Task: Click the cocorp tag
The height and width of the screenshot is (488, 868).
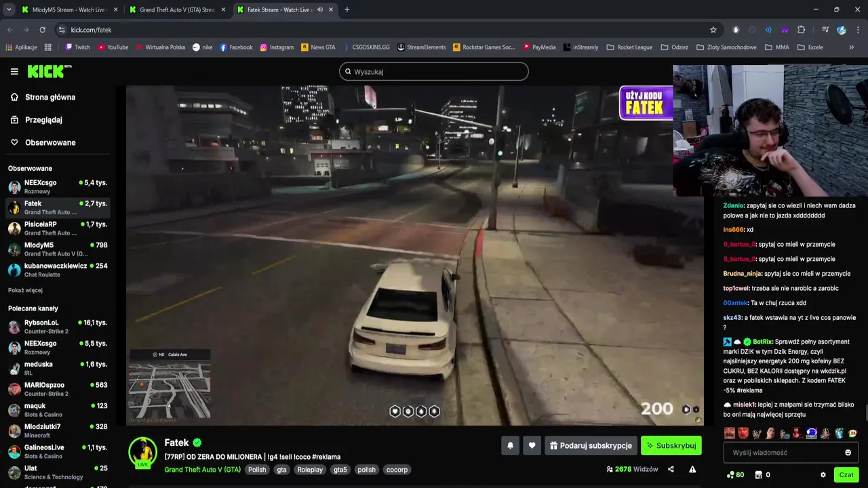Action: [397, 470]
